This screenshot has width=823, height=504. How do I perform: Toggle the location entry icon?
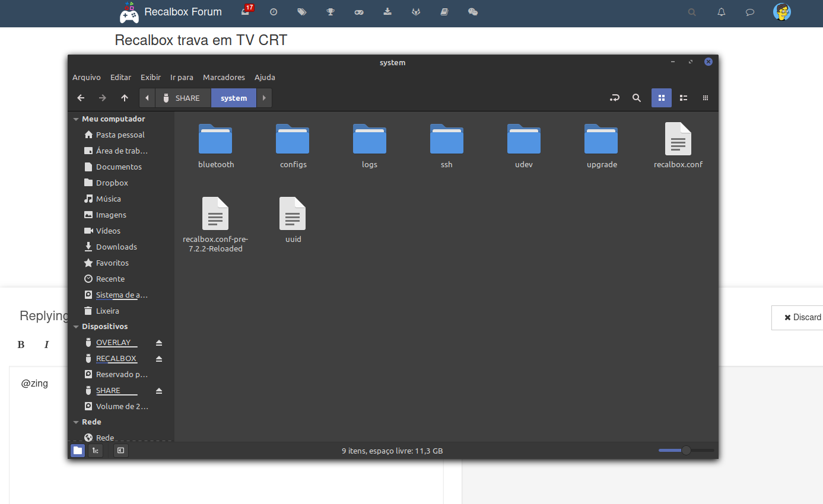(615, 98)
